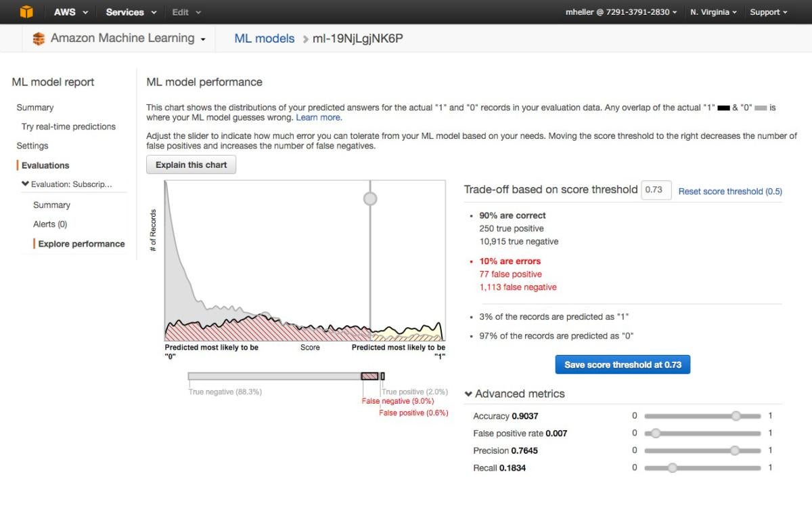Open Try real-time predictions page
The height and width of the screenshot is (508, 812).
click(x=68, y=127)
